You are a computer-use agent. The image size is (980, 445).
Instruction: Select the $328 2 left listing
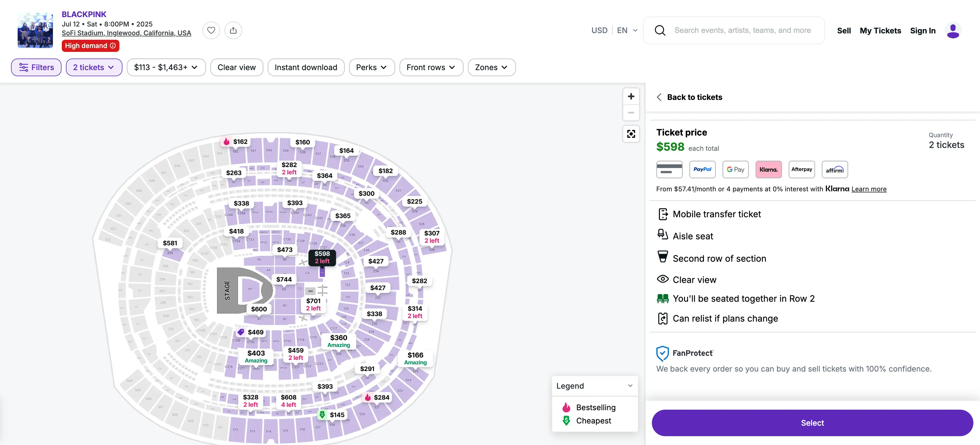coord(250,401)
